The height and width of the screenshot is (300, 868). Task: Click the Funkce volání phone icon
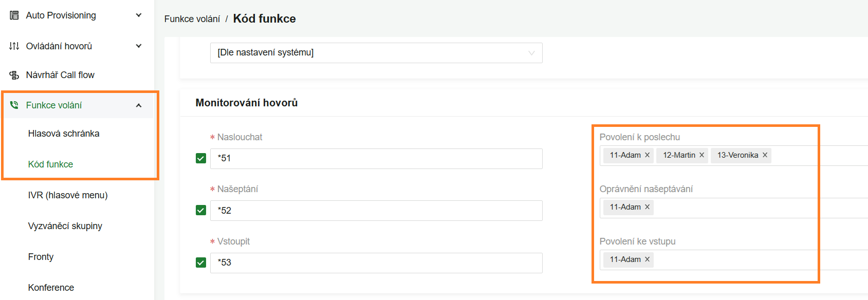(x=14, y=105)
